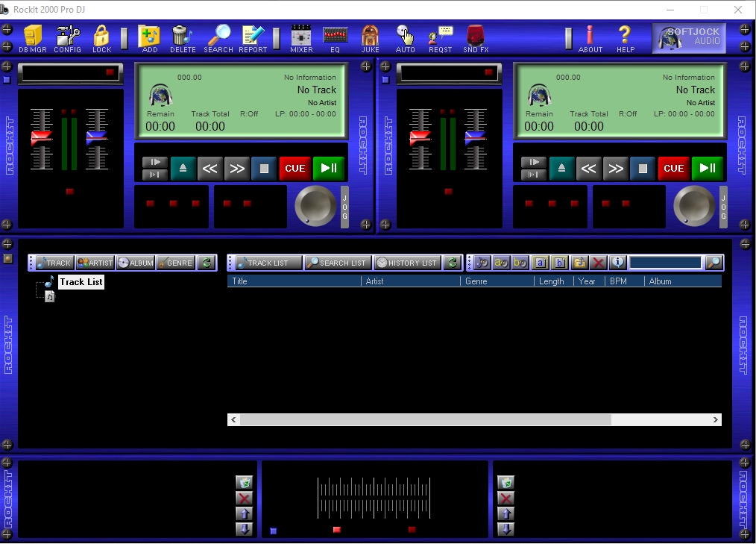Launch the JUKE jukebox mode
Viewport: 756px width, 544px height.
pos(371,37)
